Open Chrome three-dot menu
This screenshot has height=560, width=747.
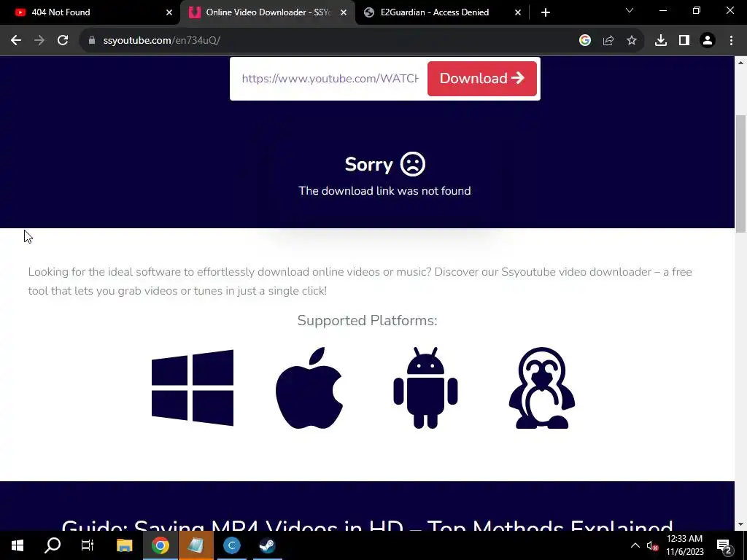[x=731, y=41]
